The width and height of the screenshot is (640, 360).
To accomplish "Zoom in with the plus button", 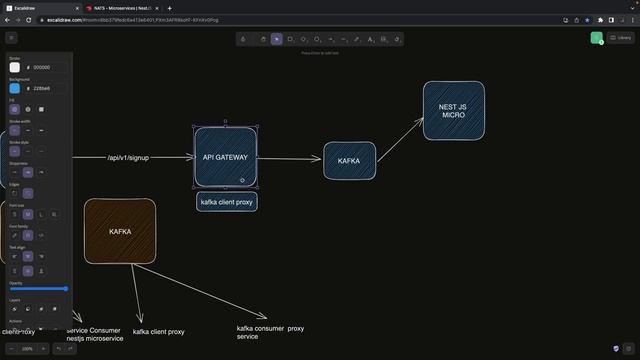I will pos(43,349).
